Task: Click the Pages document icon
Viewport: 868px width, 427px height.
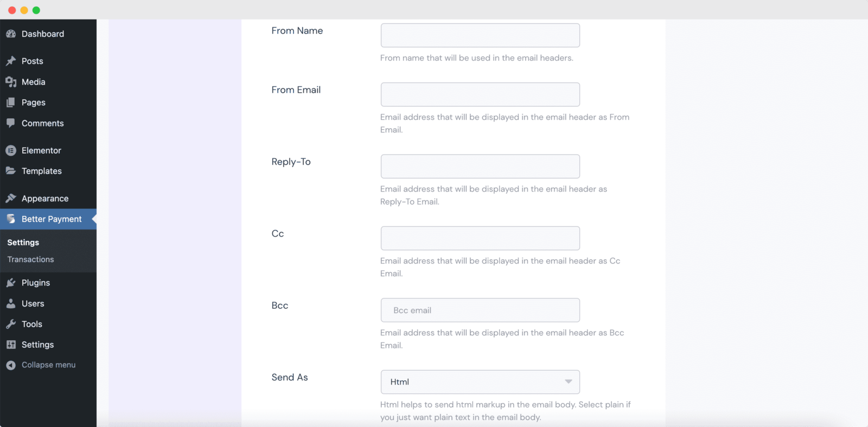Action: point(11,103)
